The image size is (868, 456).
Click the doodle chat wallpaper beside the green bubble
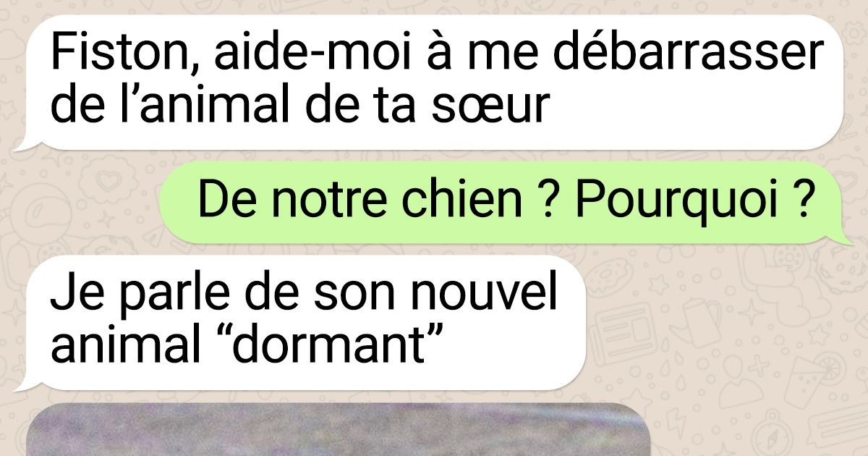(x=80, y=210)
